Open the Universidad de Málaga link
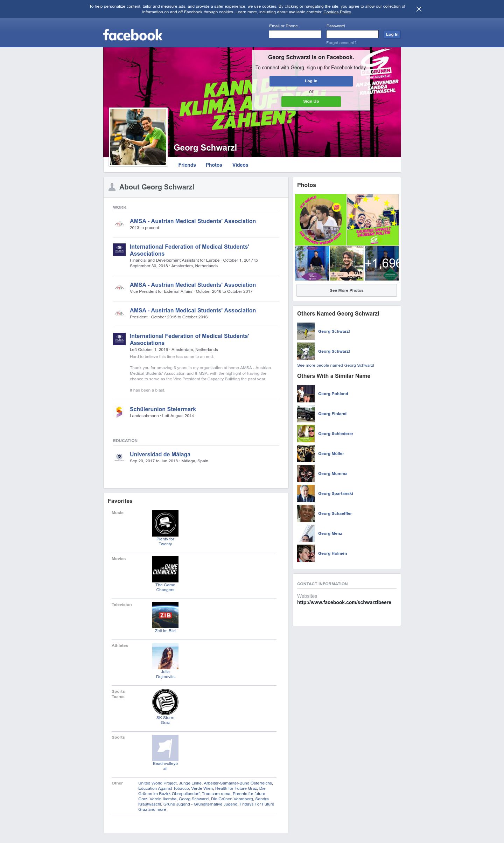 click(x=160, y=455)
